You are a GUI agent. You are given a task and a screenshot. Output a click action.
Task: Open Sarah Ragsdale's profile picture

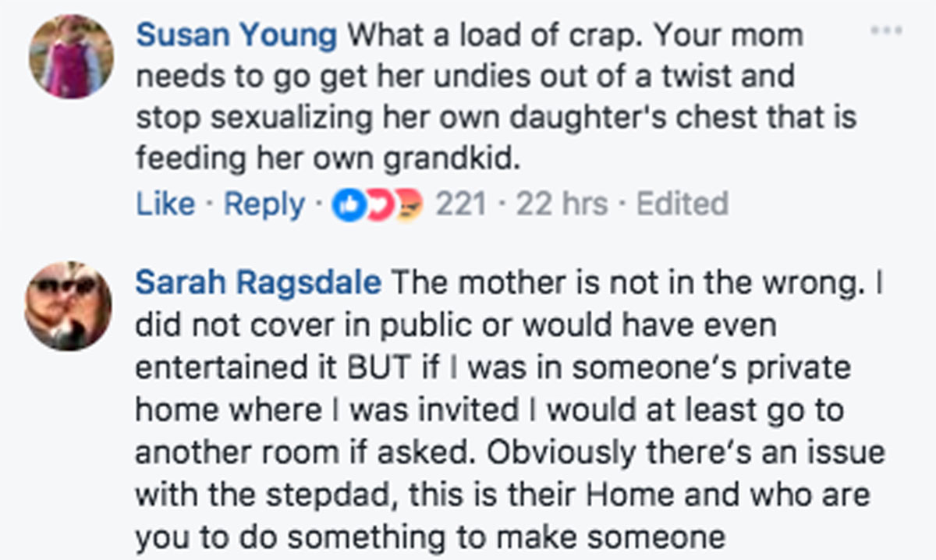click(69, 305)
